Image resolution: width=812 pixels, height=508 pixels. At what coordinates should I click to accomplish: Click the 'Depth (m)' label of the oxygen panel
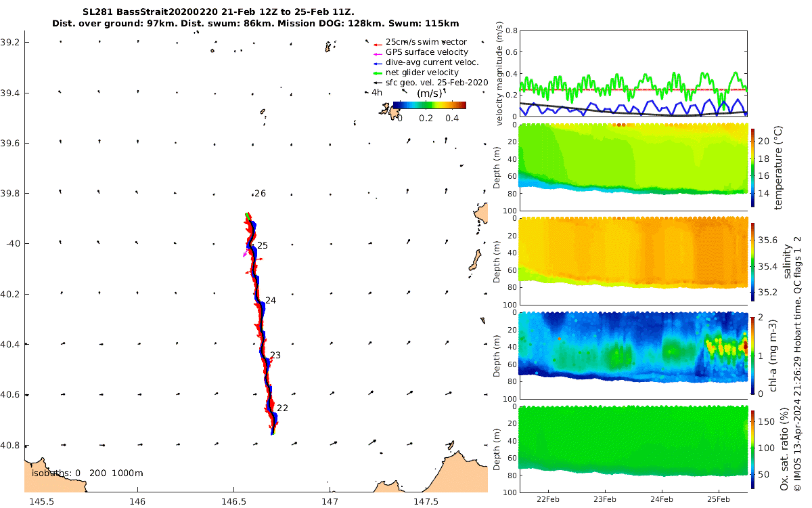(497, 448)
